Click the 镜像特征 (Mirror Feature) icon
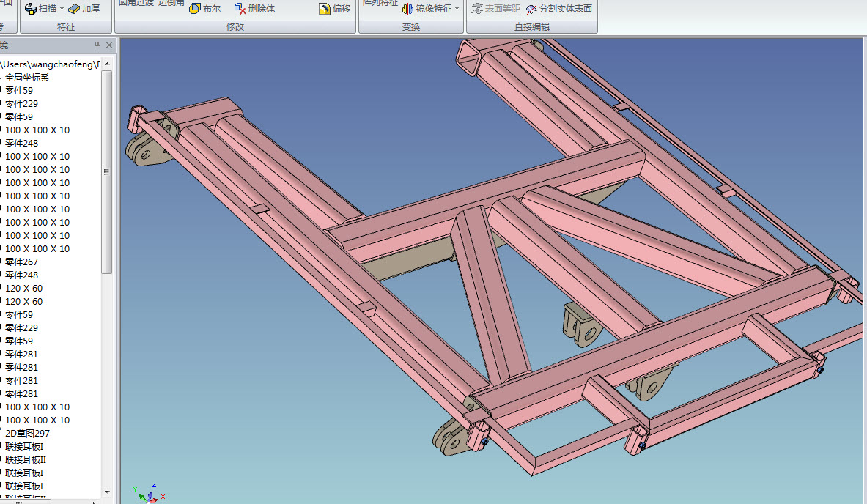The image size is (867, 504). (x=407, y=9)
